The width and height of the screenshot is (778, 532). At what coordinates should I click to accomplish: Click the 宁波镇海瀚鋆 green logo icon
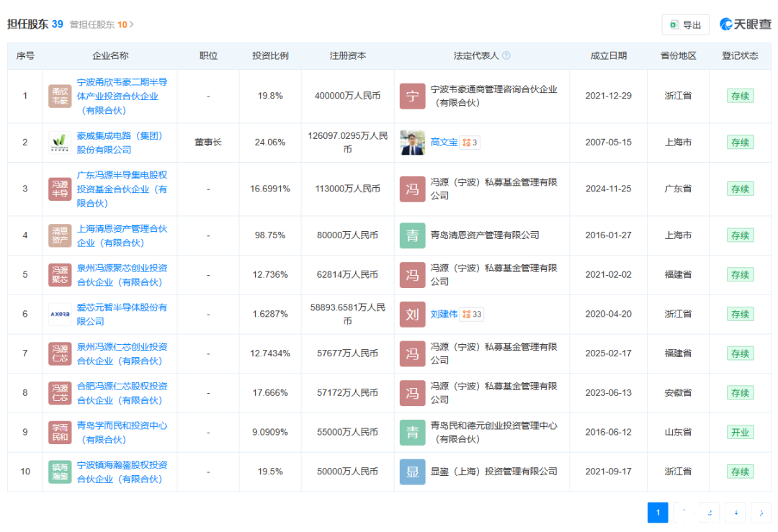point(60,472)
